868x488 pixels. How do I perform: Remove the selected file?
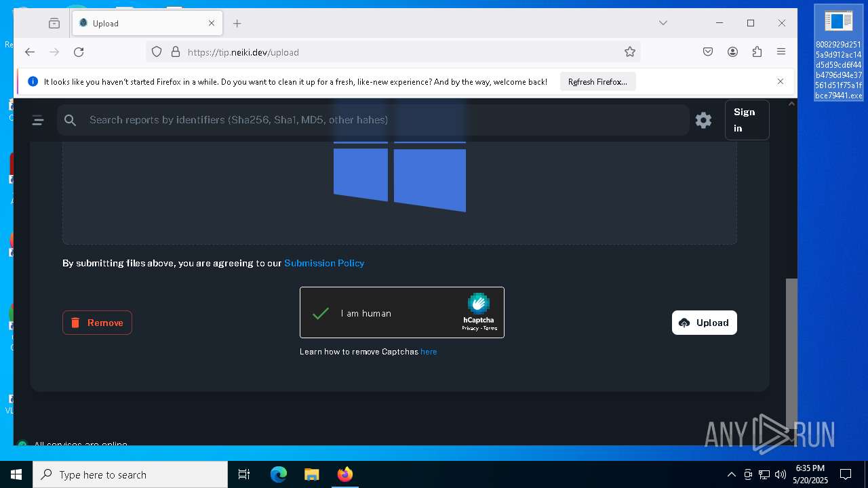97,323
